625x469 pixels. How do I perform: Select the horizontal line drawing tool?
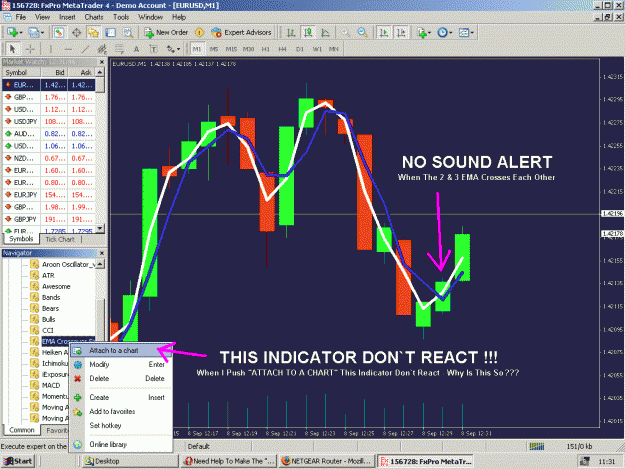point(68,49)
